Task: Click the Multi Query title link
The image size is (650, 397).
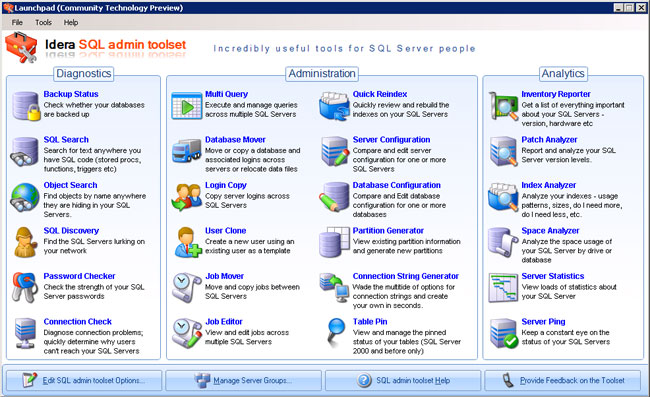Action: pos(226,94)
